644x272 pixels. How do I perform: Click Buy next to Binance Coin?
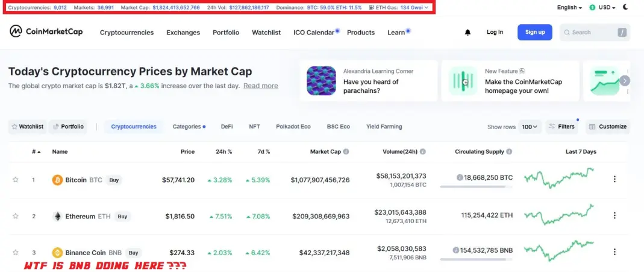(x=133, y=253)
